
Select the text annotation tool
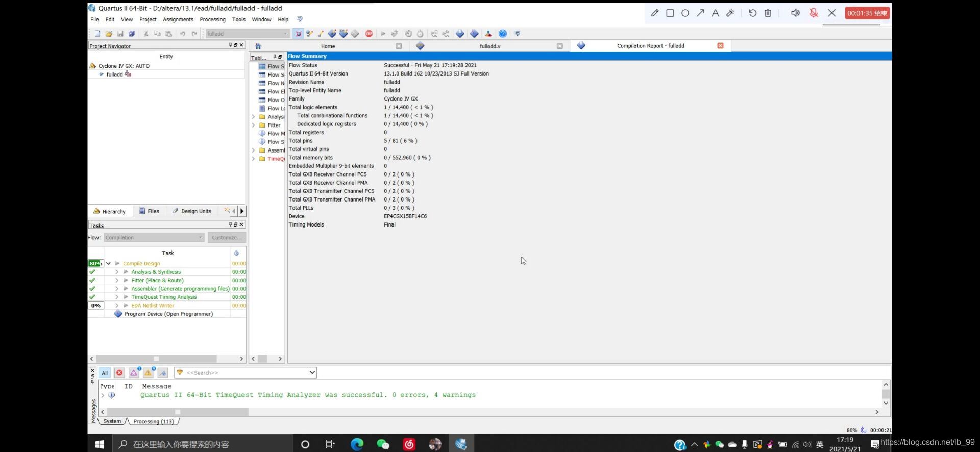pyautogui.click(x=715, y=13)
